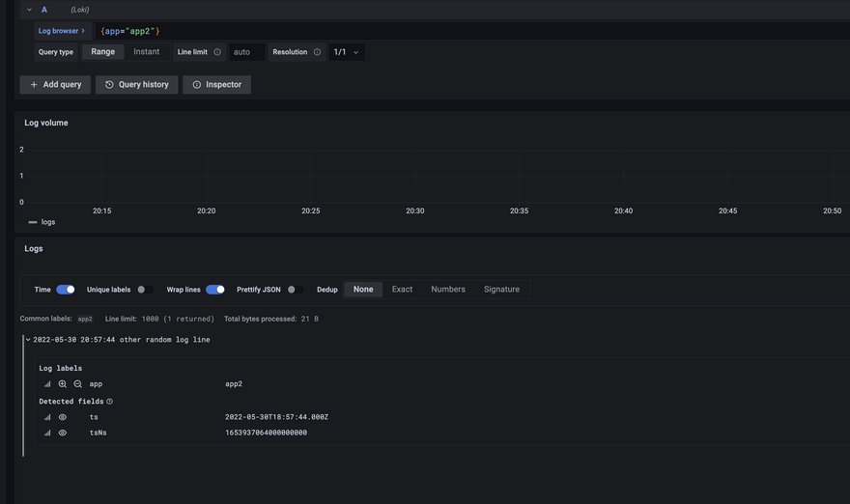The height and width of the screenshot is (504, 850).
Task: Turn off Wrap lines switch
Action: point(215,290)
